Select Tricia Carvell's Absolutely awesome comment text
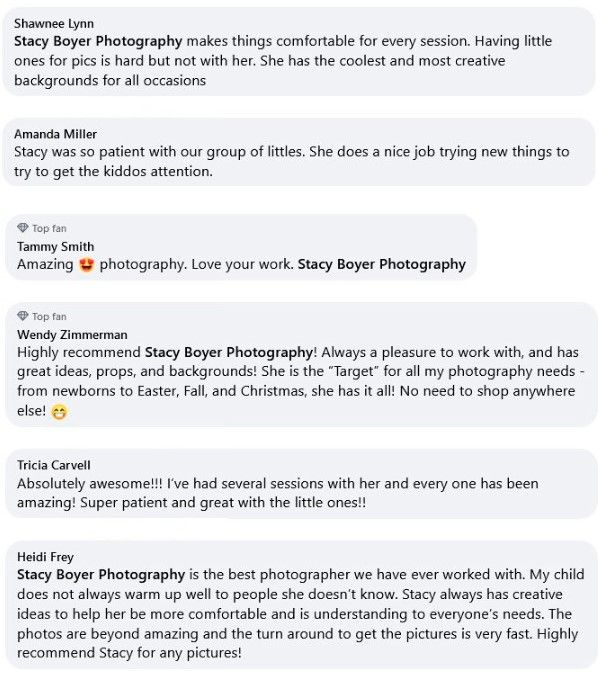Screen dimensions: 604x679 pos(278,493)
